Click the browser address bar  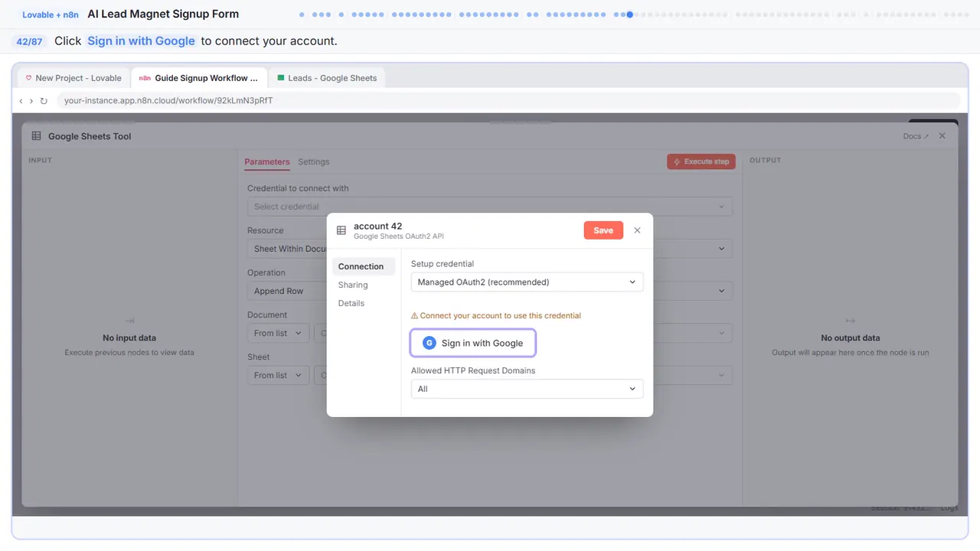[x=508, y=101]
